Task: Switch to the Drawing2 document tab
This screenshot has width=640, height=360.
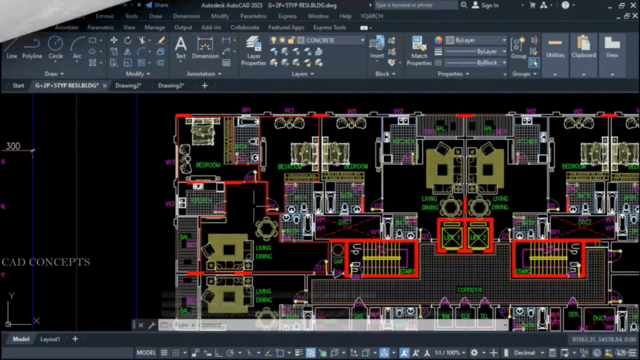Action: 128,85
